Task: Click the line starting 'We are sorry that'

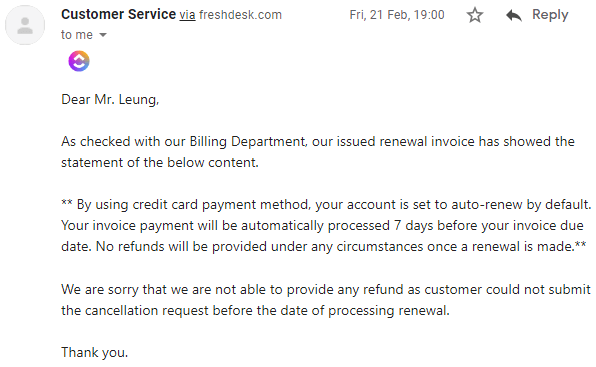Action: [x=326, y=289]
